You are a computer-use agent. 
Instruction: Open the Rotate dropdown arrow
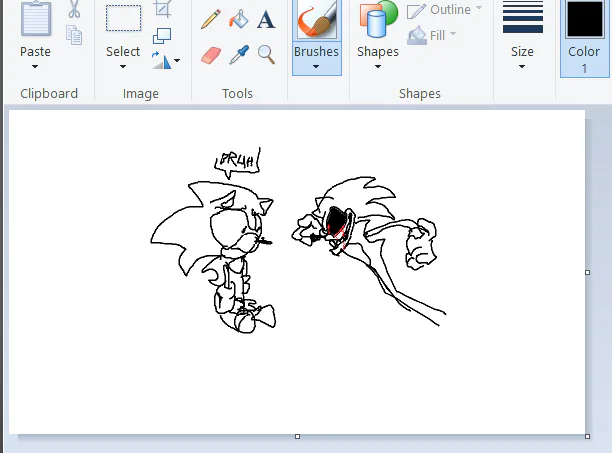click(177, 60)
